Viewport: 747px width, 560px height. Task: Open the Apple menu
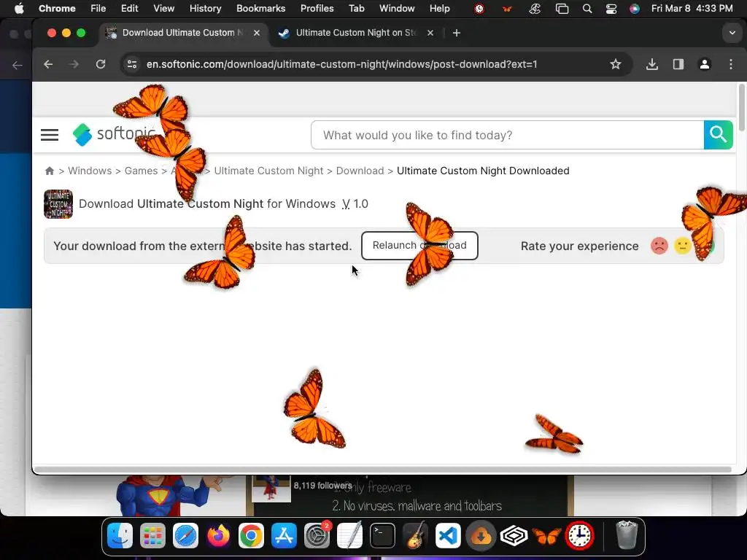(x=19, y=8)
